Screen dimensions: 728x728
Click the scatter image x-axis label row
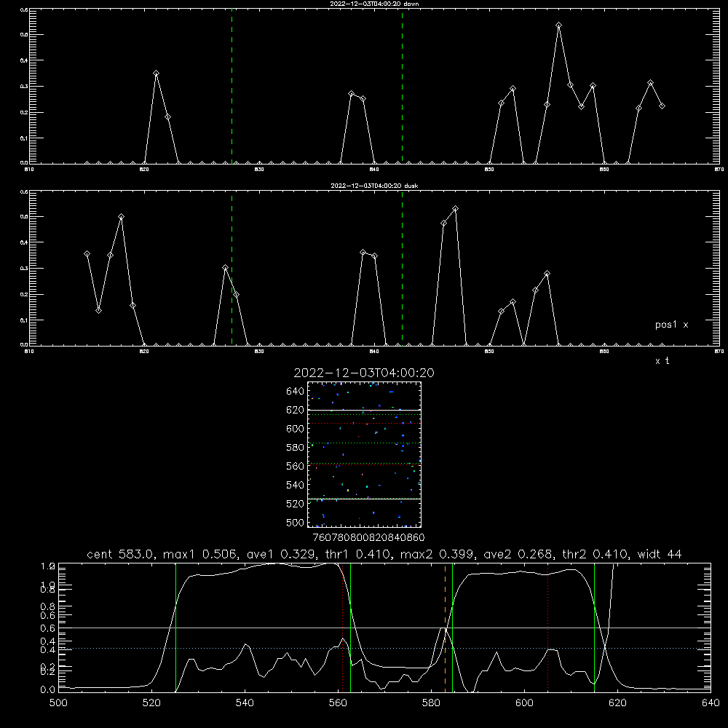tap(368, 537)
